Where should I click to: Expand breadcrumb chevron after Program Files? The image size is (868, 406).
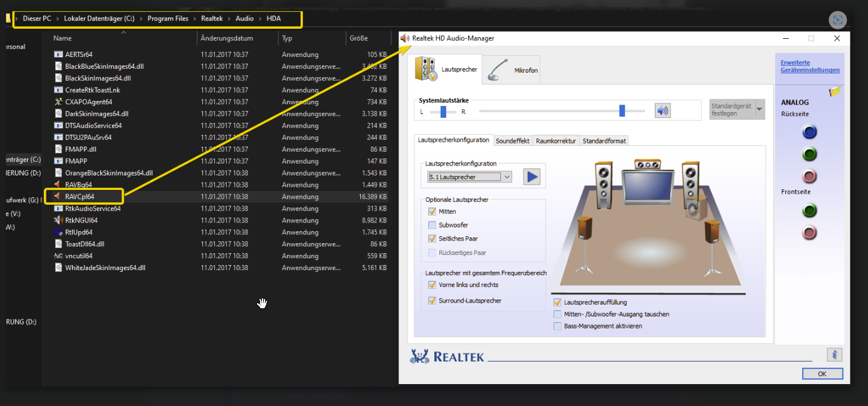tap(195, 19)
